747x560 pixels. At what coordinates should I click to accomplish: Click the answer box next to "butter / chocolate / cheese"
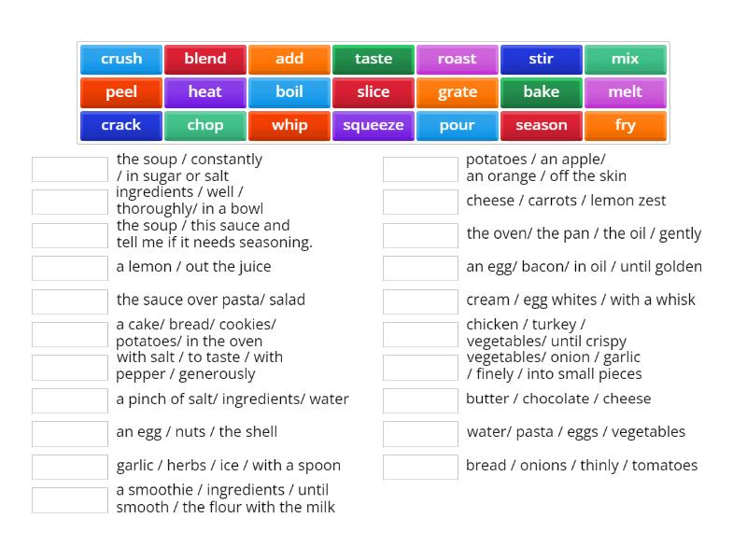tap(420, 399)
